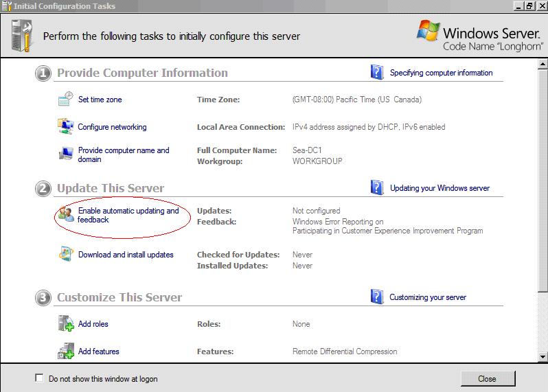Click the window system menu icon in title bar
548x392 pixels.
(x=7, y=6)
